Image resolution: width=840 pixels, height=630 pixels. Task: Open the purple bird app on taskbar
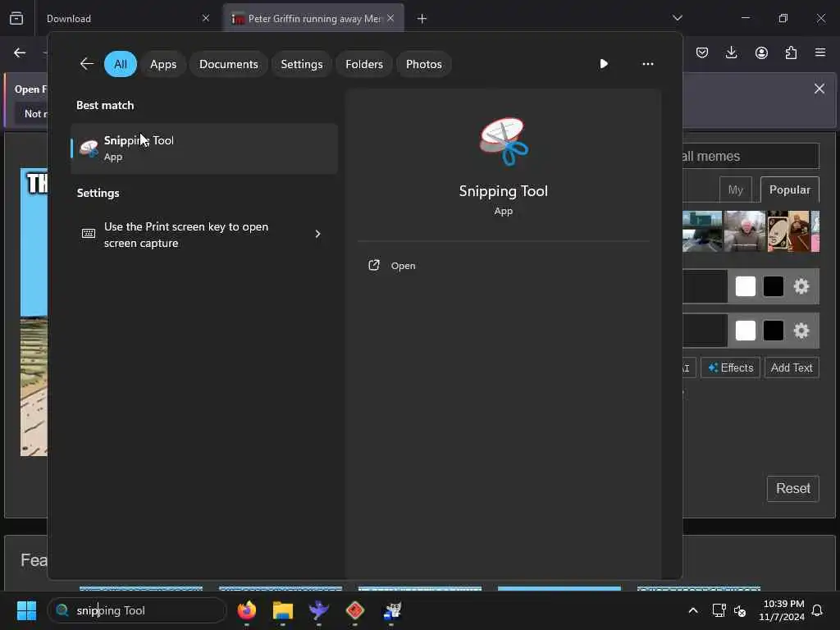click(x=319, y=610)
